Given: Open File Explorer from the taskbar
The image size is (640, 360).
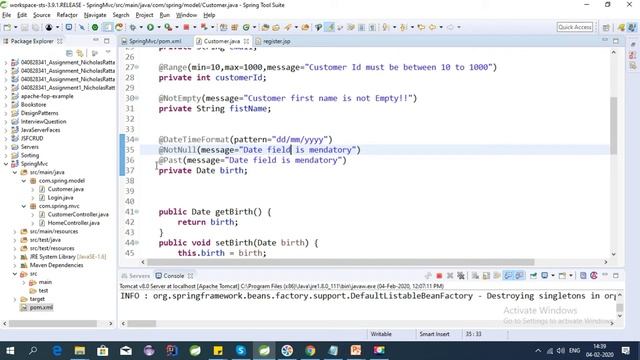Looking at the screenshot, I should [x=80, y=351].
